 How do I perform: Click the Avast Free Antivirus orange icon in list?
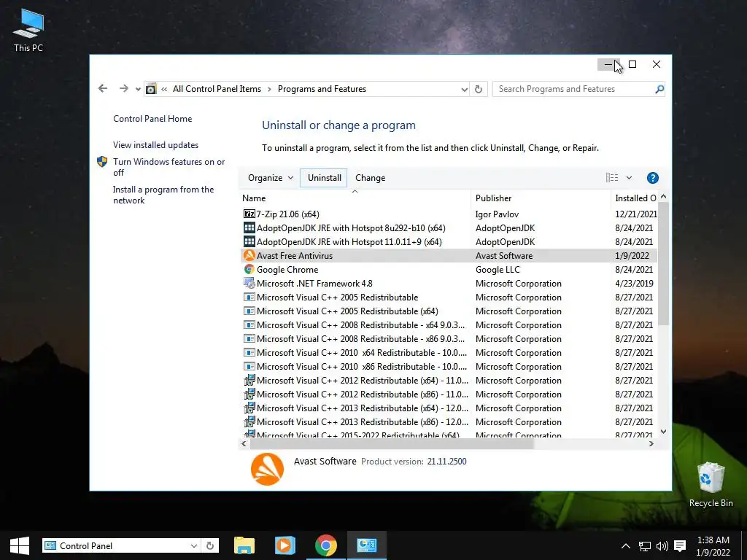(249, 255)
